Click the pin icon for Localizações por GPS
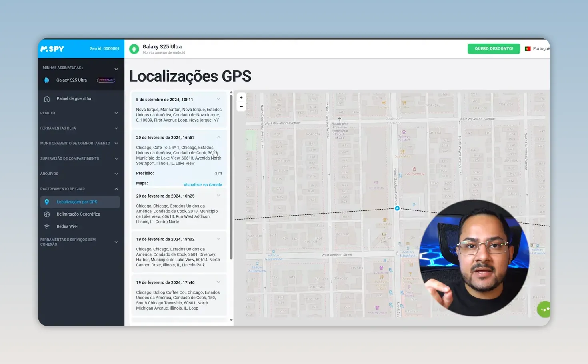Image resolution: width=588 pixels, height=364 pixels. [47, 202]
